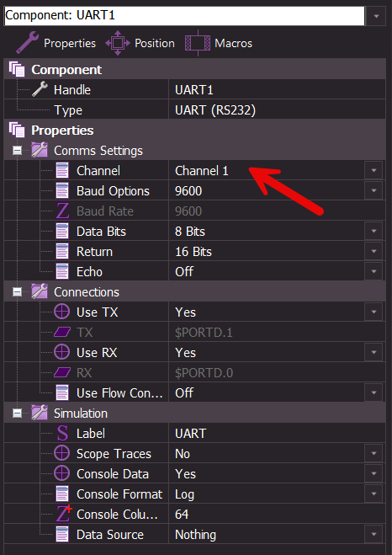The height and width of the screenshot is (555, 392).
Task: Click the Console Columns value field 64
Action: (278, 515)
